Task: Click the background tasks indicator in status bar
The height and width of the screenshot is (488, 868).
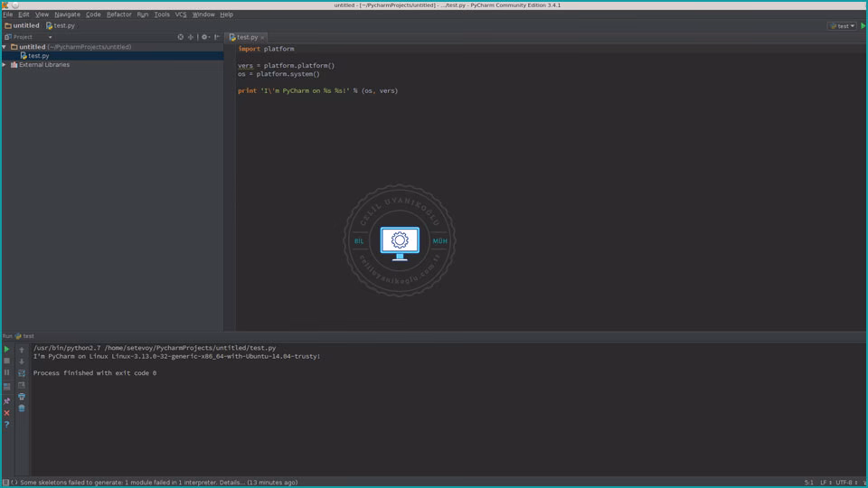Action: pos(14,483)
